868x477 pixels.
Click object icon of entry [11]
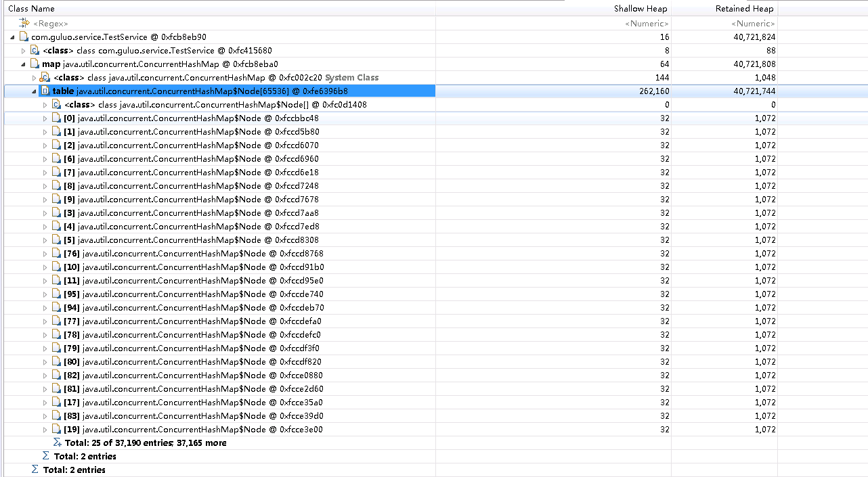[x=57, y=281]
